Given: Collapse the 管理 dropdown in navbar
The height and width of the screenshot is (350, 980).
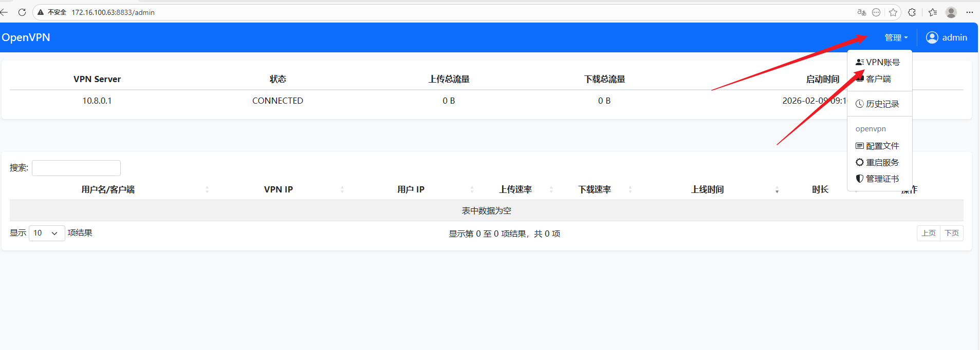Looking at the screenshot, I should 896,37.
